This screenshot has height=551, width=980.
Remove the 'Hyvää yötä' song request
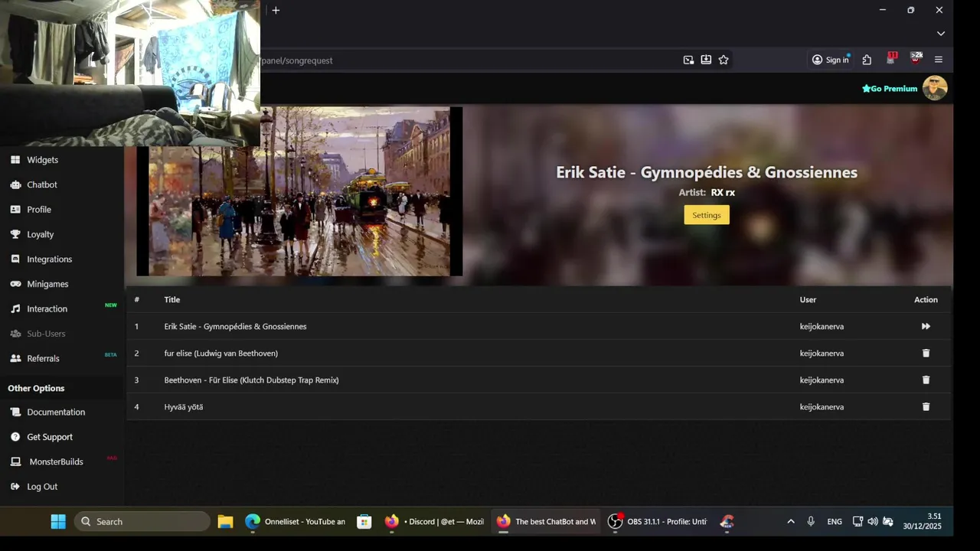point(926,406)
